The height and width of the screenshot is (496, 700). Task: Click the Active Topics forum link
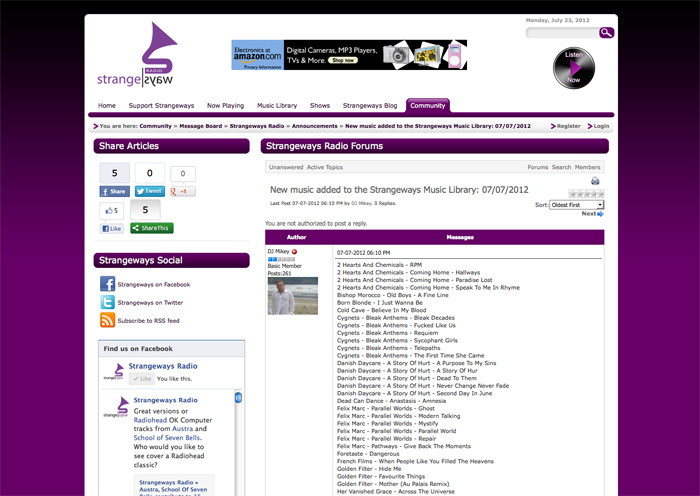[325, 167]
